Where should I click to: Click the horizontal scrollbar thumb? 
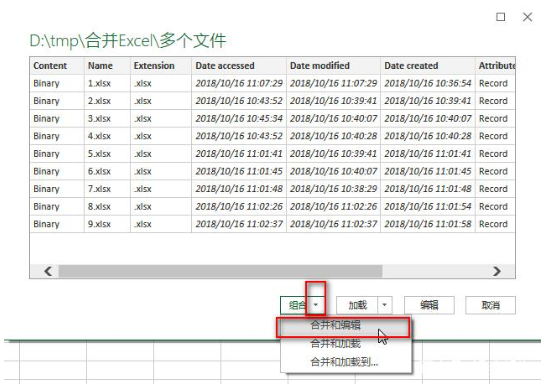pos(220,271)
